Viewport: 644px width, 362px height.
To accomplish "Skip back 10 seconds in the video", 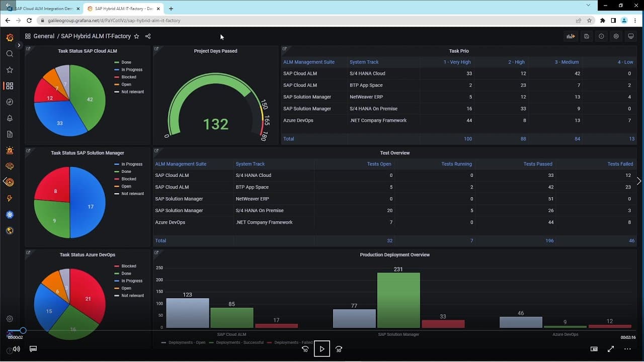I will point(305,349).
